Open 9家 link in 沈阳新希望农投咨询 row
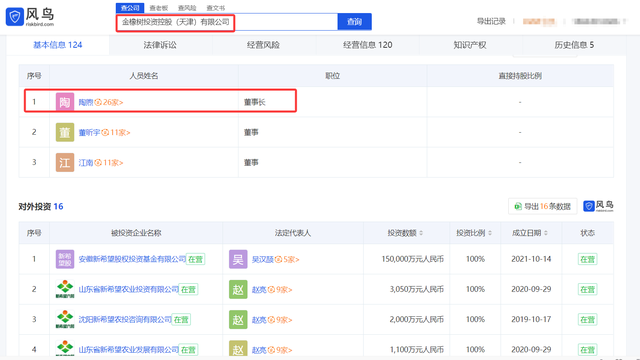 coord(280,320)
